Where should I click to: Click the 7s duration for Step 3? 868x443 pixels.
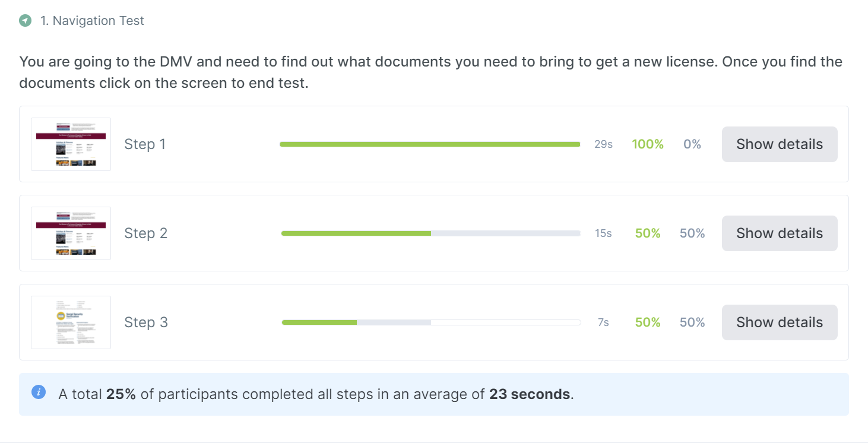point(603,322)
